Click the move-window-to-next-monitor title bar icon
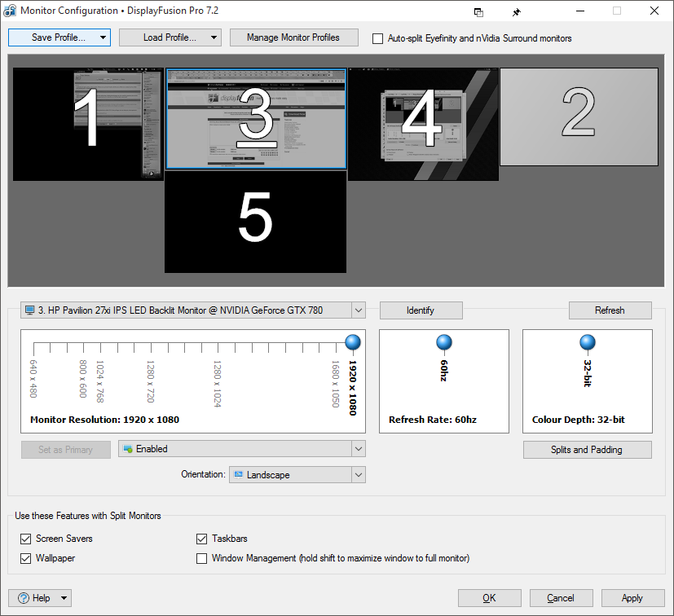The width and height of the screenshot is (674, 616). pos(478,11)
